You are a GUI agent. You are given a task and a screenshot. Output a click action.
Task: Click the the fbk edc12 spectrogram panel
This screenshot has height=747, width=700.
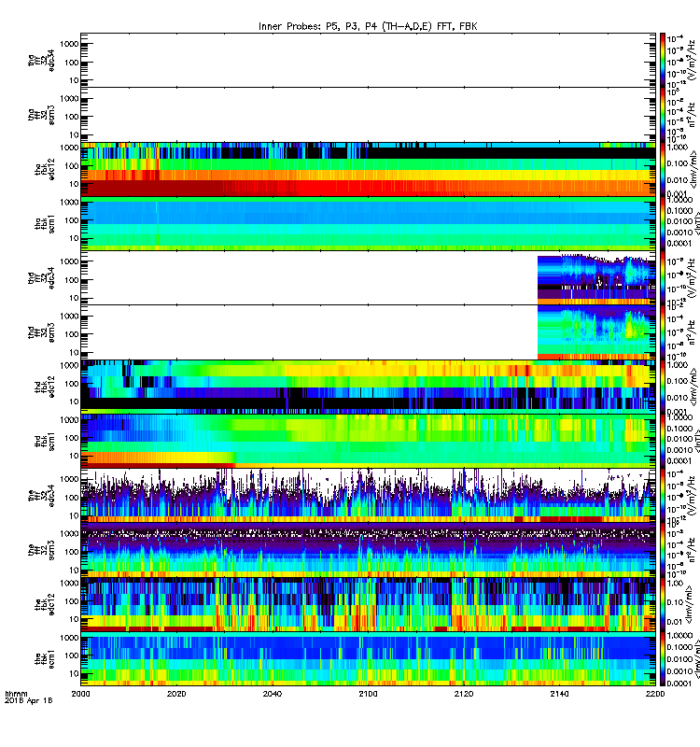(368, 604)
